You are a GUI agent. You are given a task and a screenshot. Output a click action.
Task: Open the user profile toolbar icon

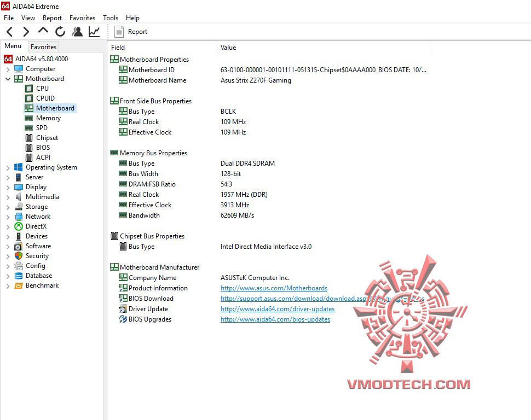click(77, 32)
